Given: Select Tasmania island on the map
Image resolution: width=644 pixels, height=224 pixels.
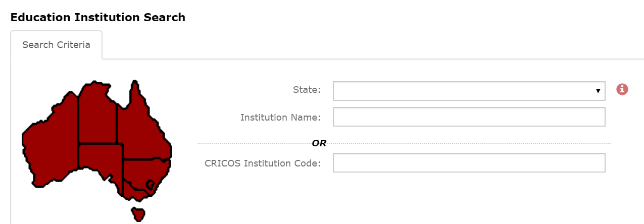Looking at the screenshot, I should click(x=138, y=214).
